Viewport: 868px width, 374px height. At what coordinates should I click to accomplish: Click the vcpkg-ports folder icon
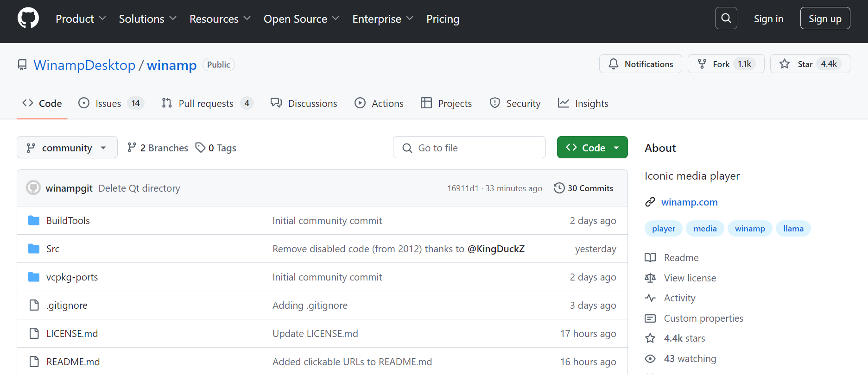(34, 277)
